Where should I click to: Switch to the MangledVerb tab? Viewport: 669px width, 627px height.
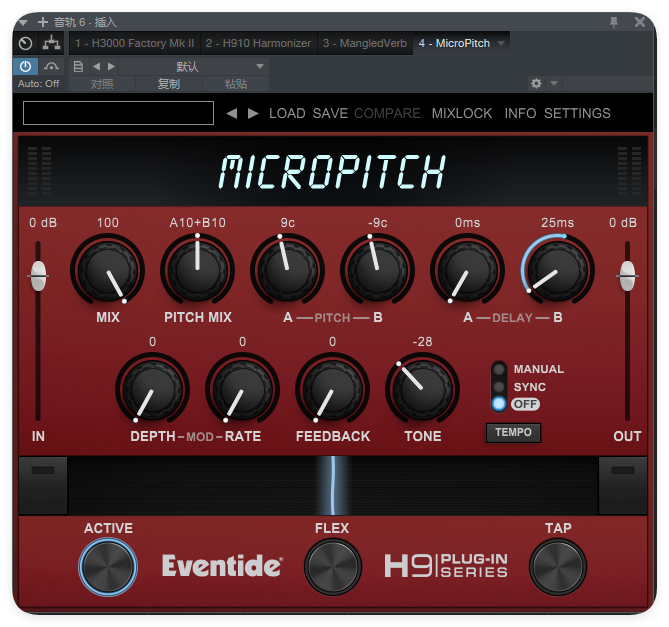click(x=365, y=43)
